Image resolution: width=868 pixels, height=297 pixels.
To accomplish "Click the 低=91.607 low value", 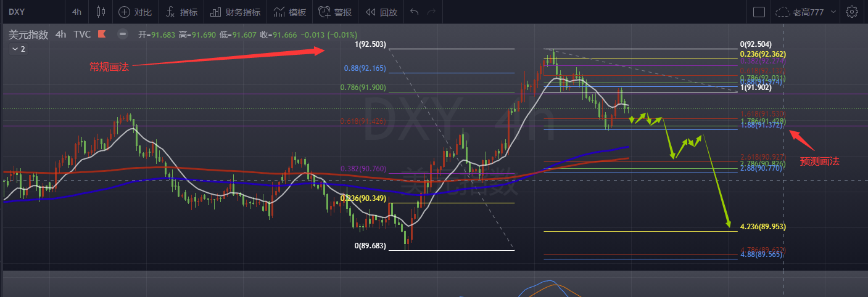I will click(239, 35).
